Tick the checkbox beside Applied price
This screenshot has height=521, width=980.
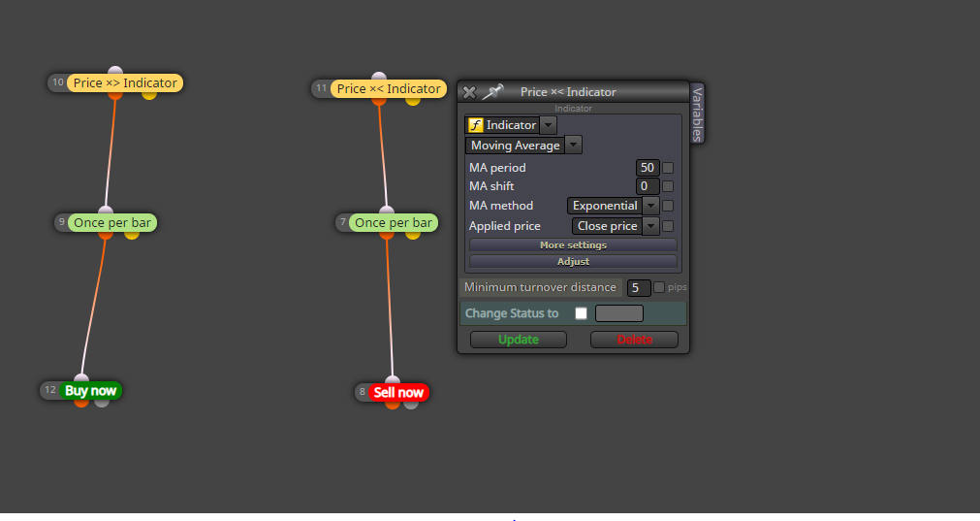pos(668,226)
